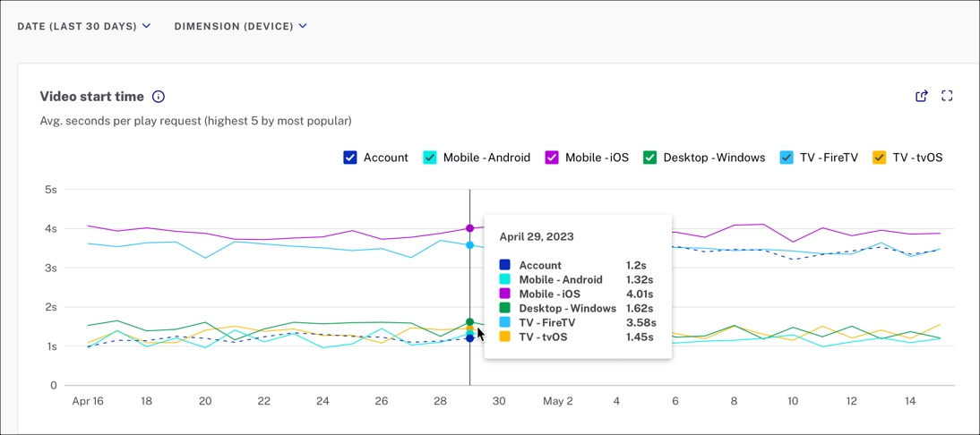Open the Dimension (Device) dropdown
Image resolution: width=980 pixels, height=435 pixels.
pos(234,26)
